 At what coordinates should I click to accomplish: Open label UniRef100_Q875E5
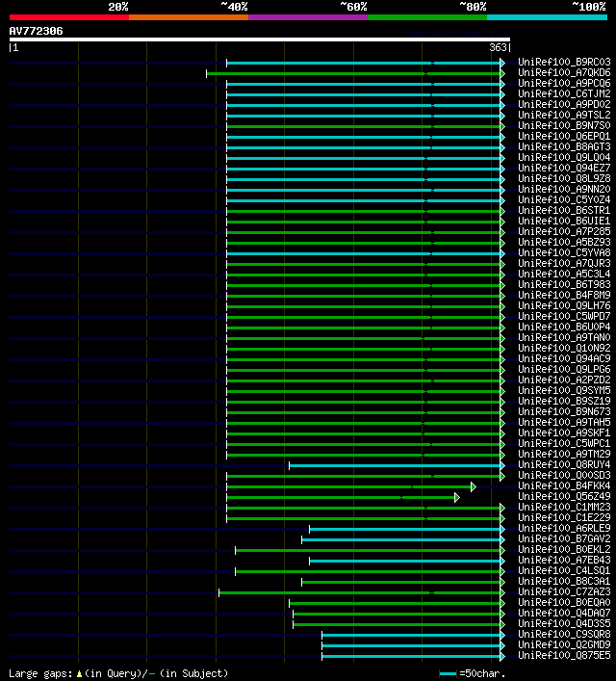[564, 655]
